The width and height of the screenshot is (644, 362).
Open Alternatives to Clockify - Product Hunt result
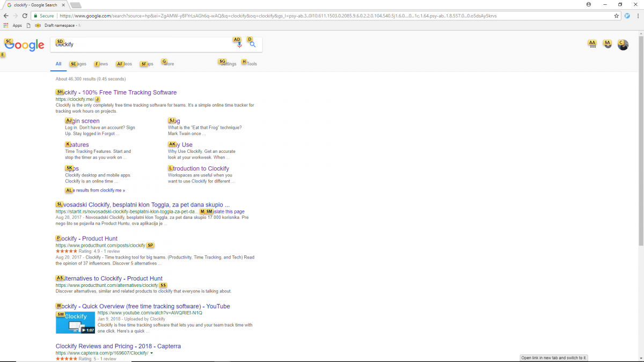109,278
